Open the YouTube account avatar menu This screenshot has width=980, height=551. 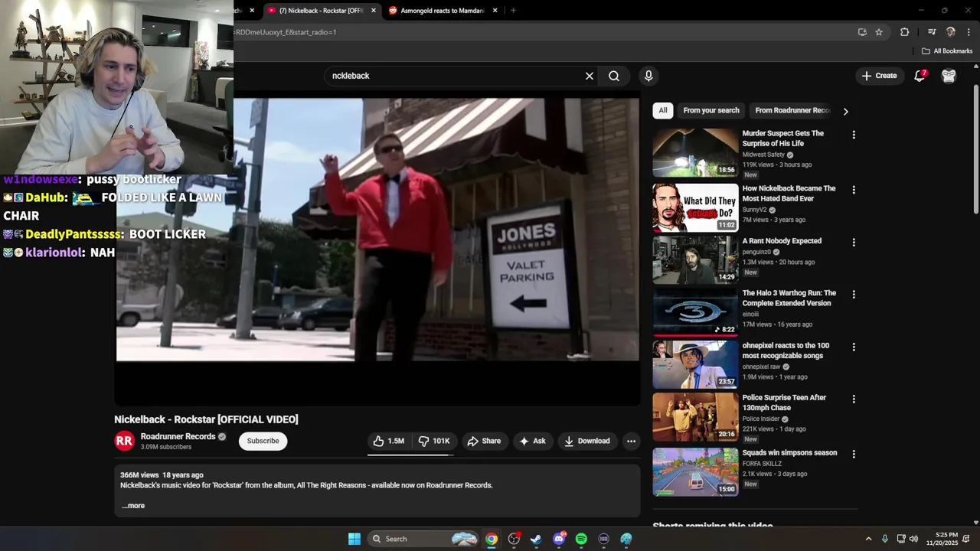949,76
